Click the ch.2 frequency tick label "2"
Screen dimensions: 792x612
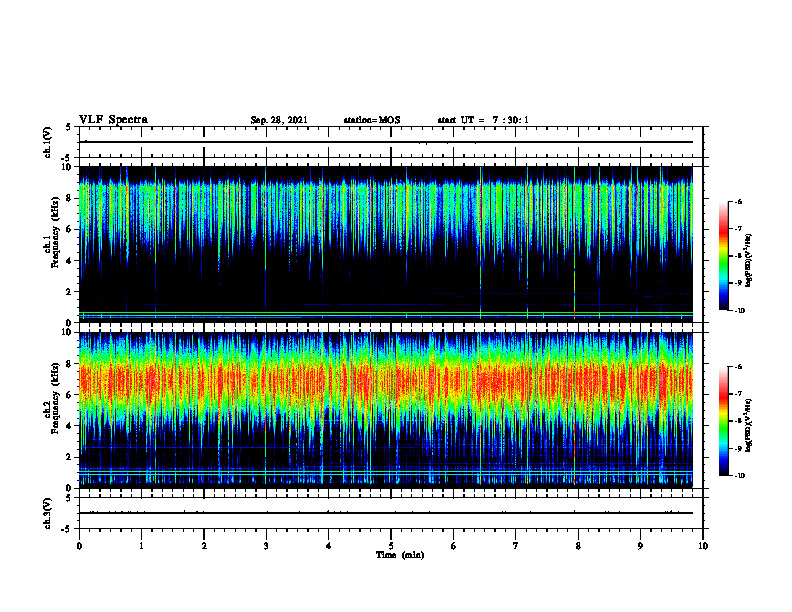[70, 457]
